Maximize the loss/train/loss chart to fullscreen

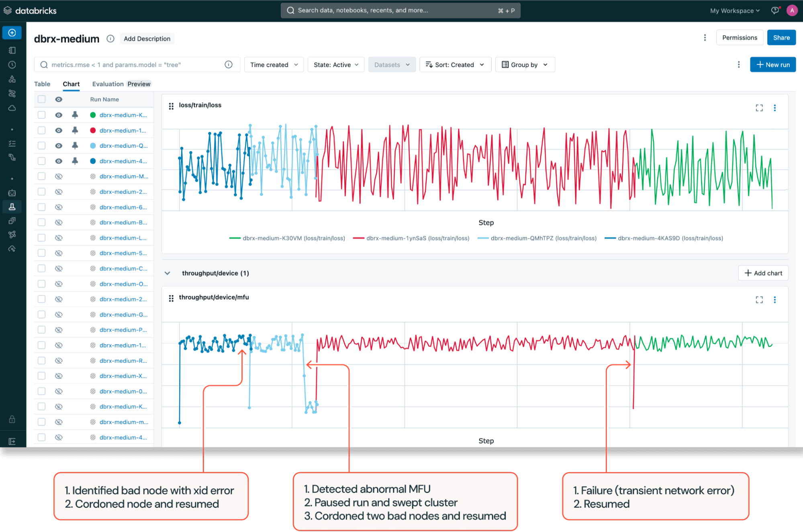pyautogui.click(x=759, y=108)
